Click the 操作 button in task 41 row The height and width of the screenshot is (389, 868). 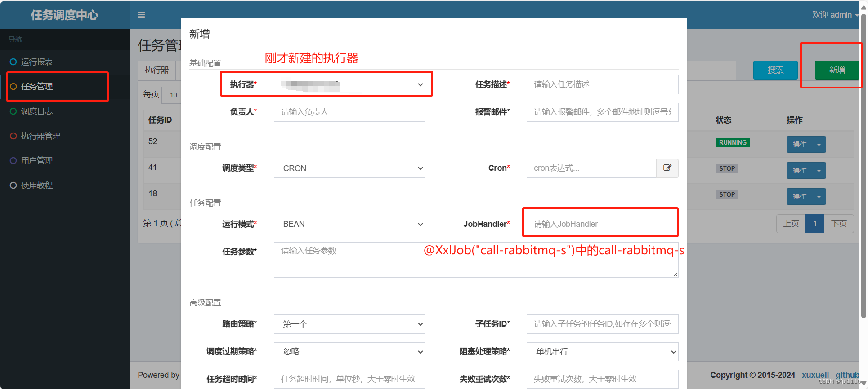(799, 171)
